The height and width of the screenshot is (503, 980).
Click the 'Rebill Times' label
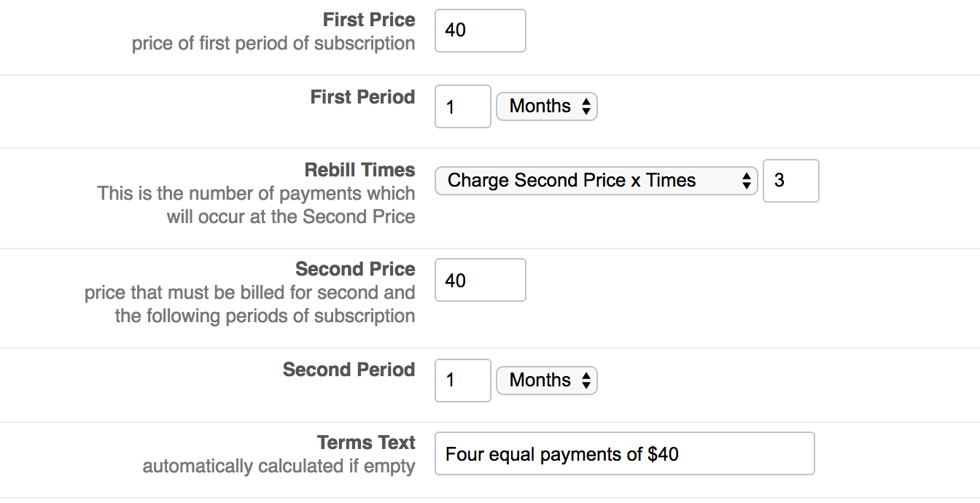[x=359, y=170]
